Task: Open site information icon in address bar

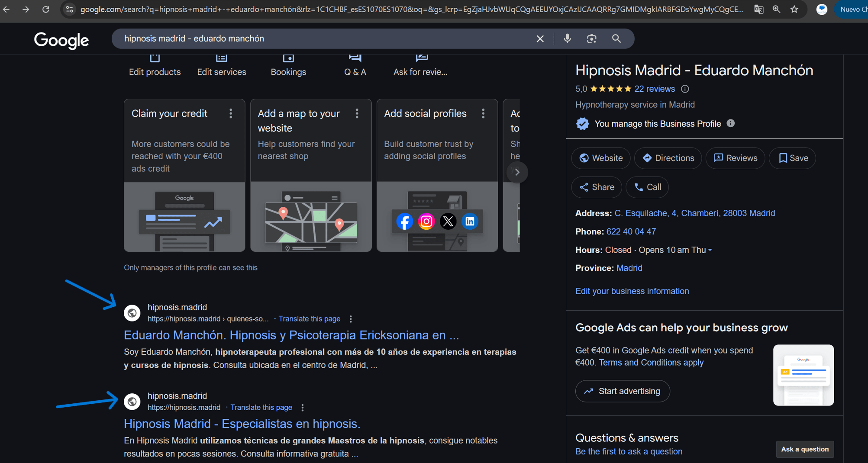Action: point(69,9)
